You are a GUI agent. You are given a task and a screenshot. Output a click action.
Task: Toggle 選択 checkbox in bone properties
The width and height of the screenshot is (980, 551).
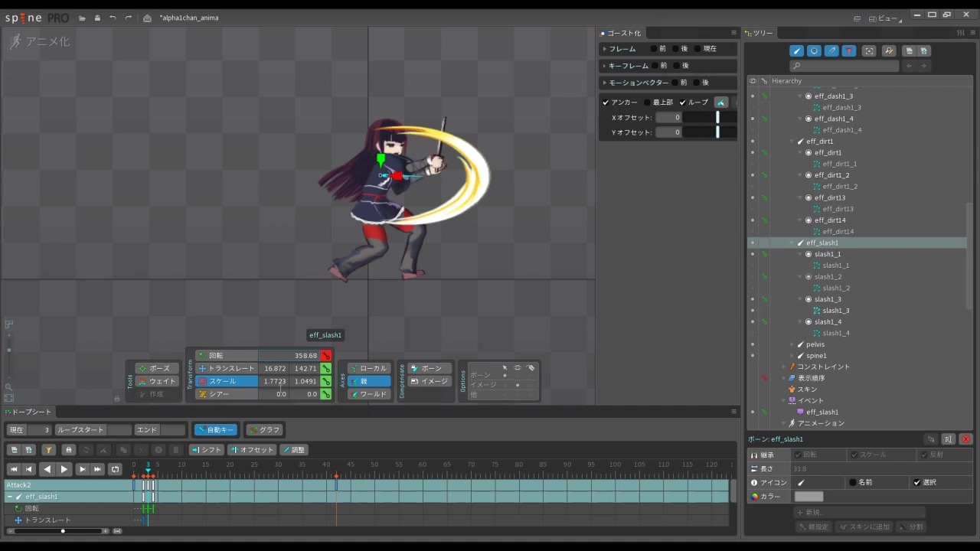point(917,483)
